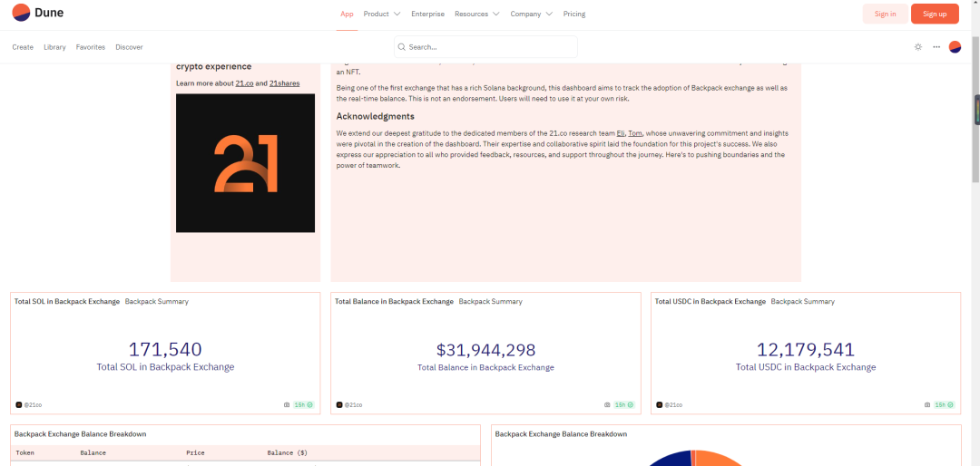Open the Enterprise menu item
The image size is (980, 466).
click(428, 14)
